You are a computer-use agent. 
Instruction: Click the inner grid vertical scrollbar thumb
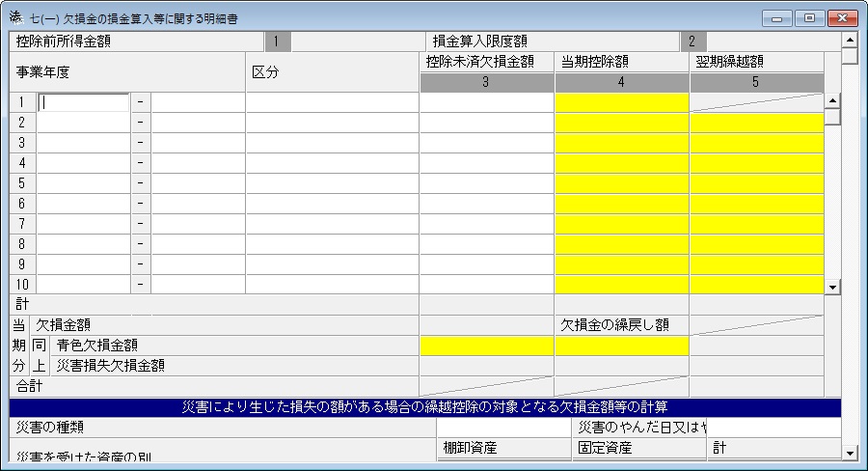tap(832, 117)
